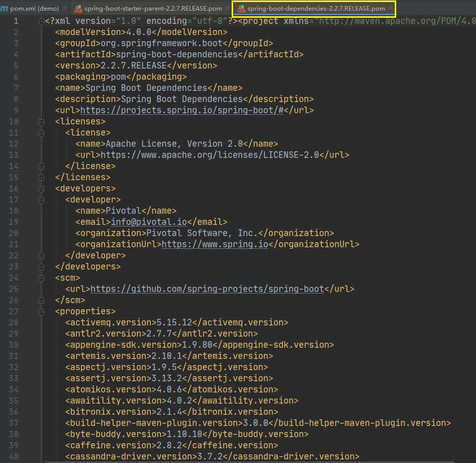Click line number 1 in the gutter
The image size is (476, 463).
(x=16, y=21)
